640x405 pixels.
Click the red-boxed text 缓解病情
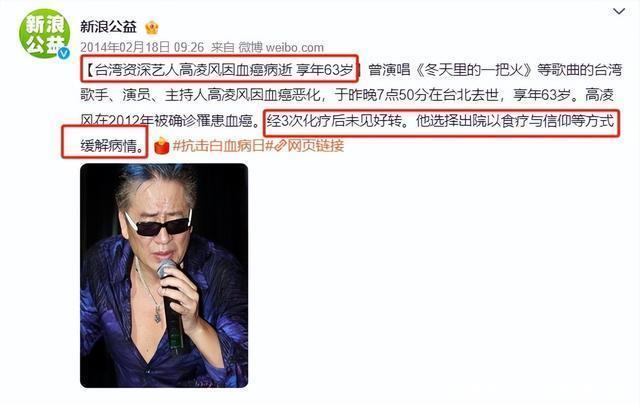pyautogui.click(x=108, y=146)
